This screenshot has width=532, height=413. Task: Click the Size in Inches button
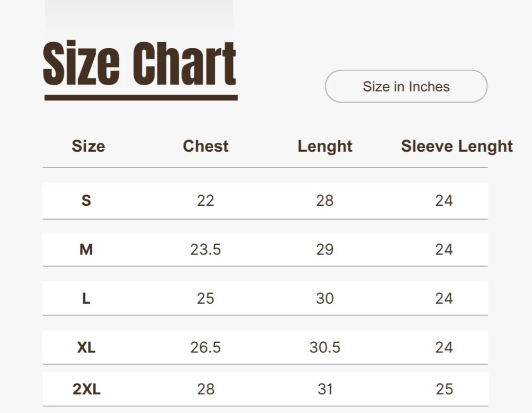[x=406, y=87]
